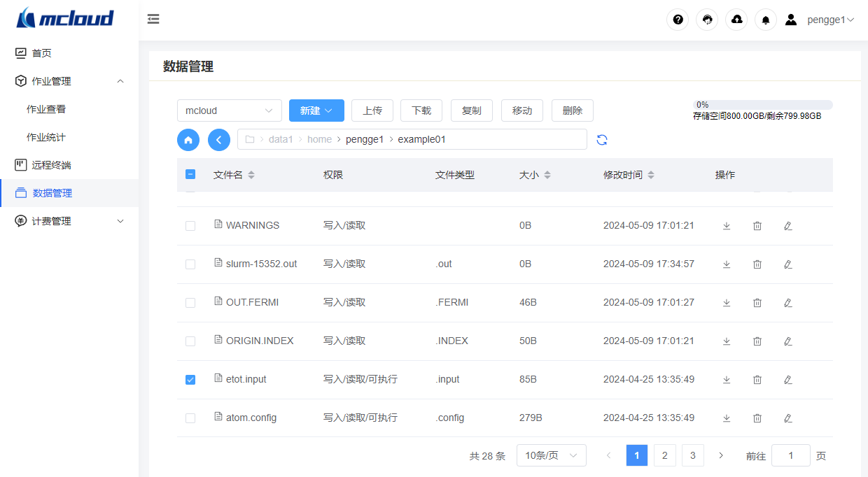Open the help question mark icon
Screen dimensions: 868x477
(x=678, y=20)
